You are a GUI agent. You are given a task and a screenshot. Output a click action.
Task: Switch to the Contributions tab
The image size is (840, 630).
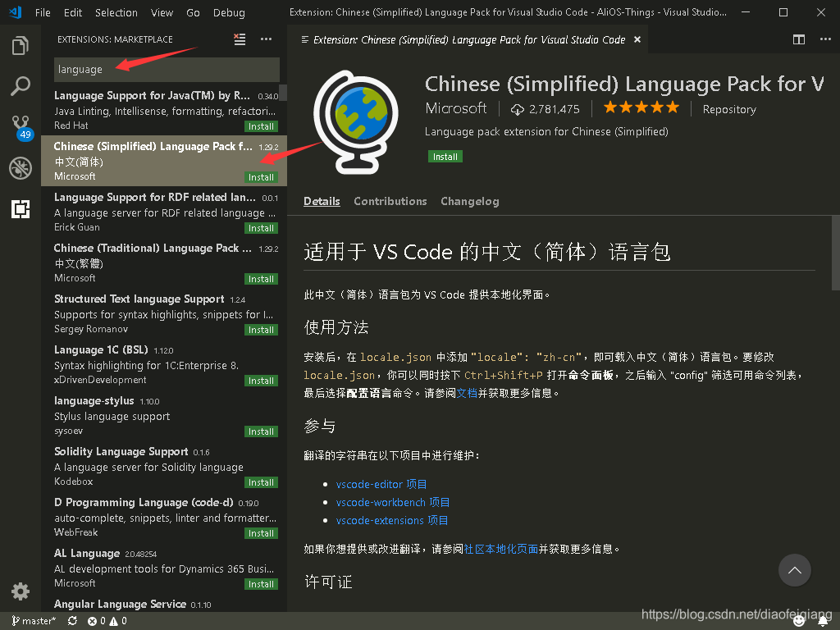click(390, 202)
